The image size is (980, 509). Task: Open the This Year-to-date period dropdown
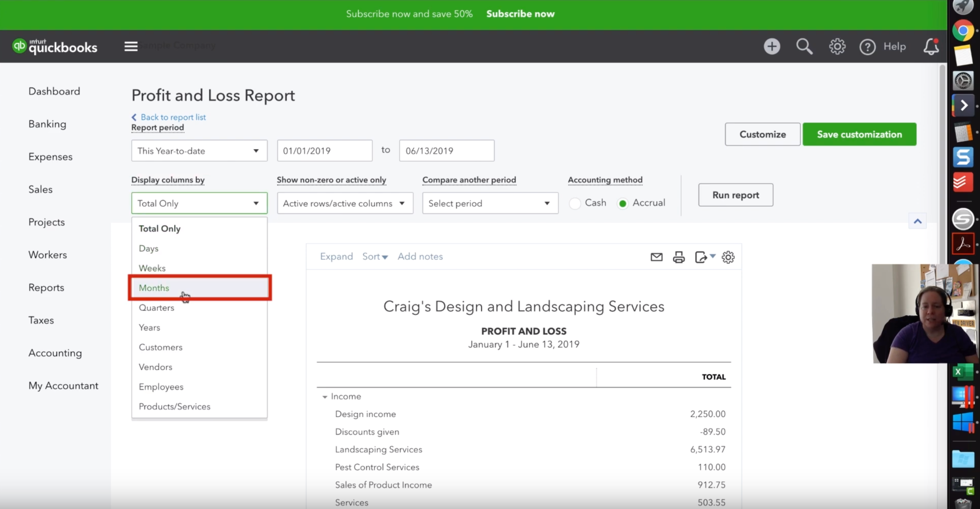[199, 151]
